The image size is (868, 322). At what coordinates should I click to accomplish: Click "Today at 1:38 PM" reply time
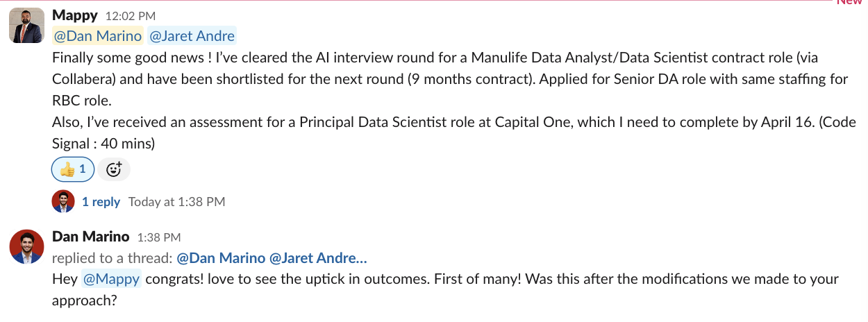coord(176,202)
